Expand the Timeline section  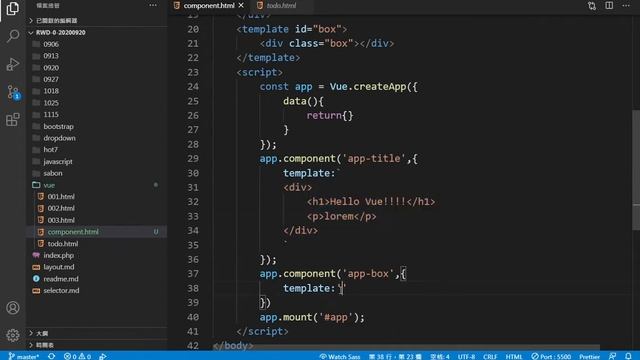97,345
